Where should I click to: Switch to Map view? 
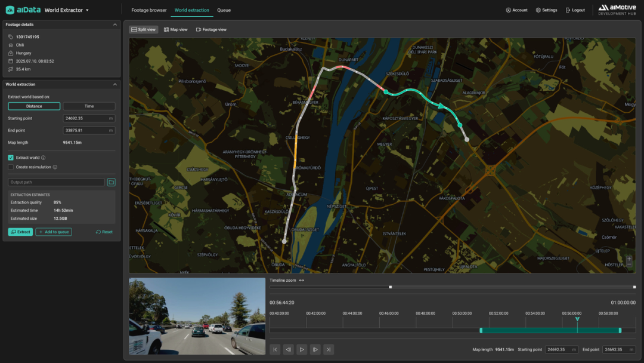coord(176,30)
